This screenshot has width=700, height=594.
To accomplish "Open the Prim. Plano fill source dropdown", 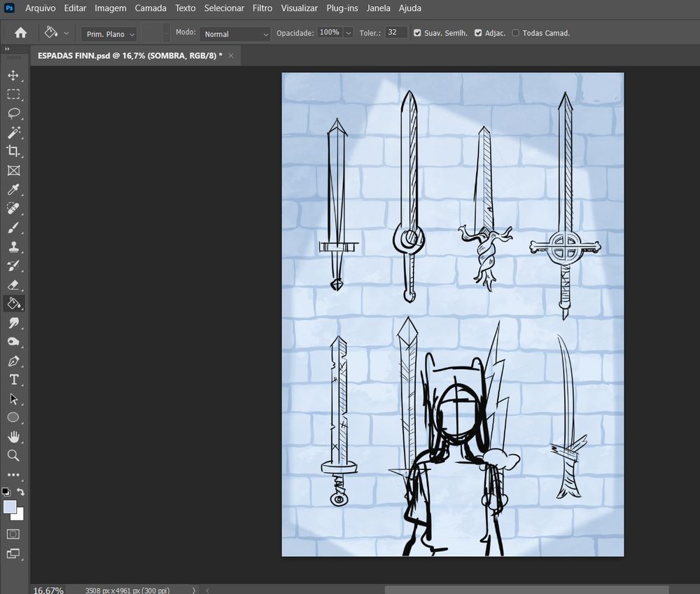I will click(109, 34).
